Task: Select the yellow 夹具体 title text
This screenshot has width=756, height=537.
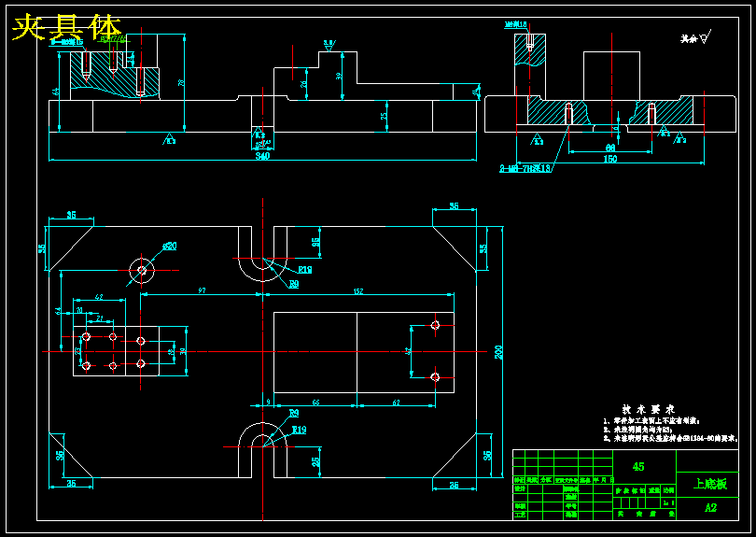Action: [x=66, y=27]
